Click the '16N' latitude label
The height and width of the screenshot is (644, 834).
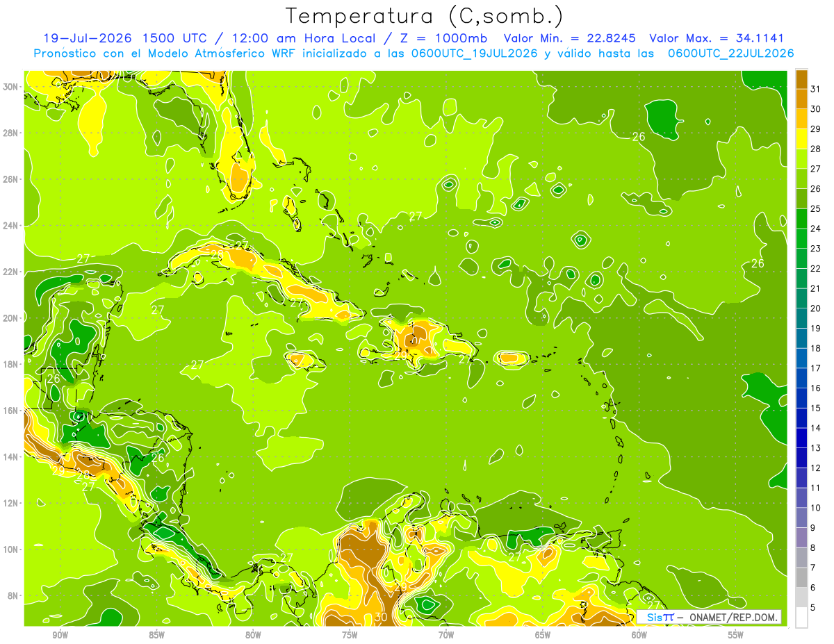pos(11,411)
